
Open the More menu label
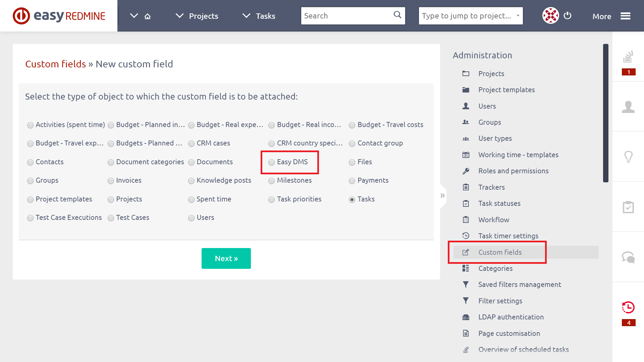(x=602, y=16)
